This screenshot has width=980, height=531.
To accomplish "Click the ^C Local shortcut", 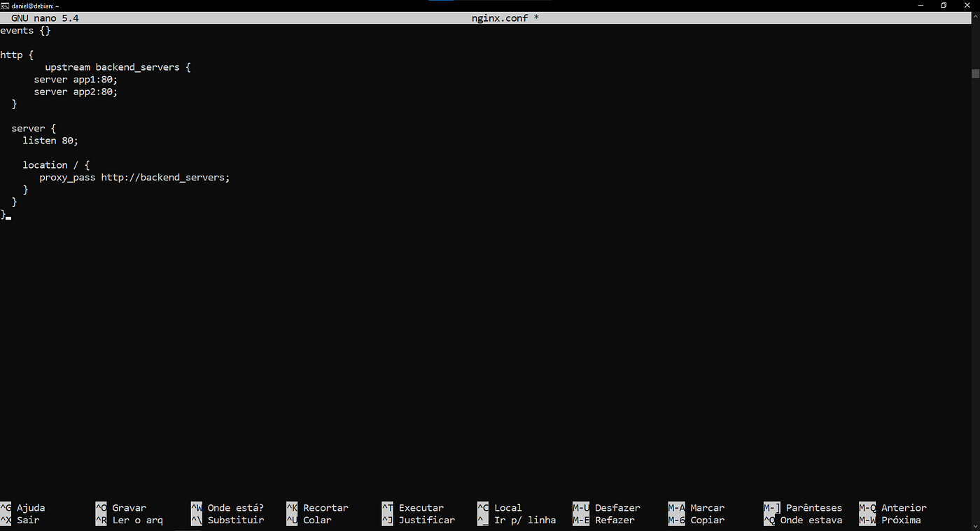I will click(x=500, y=508).
